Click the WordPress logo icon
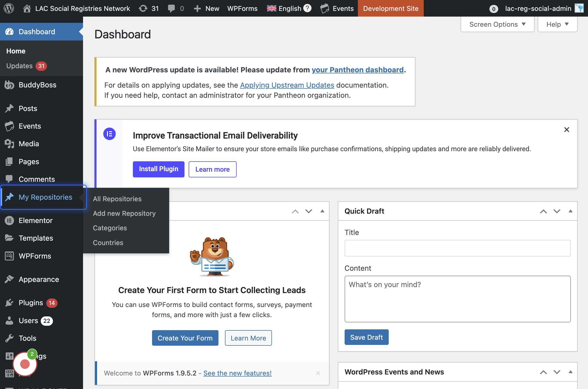Image resolution: width=588 pixels, height=389 pixels. 9,8
